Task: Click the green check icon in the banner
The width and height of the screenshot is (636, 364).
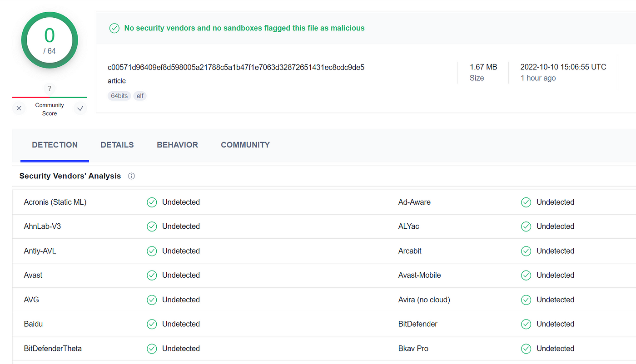Action: click(x=114, y=28)
